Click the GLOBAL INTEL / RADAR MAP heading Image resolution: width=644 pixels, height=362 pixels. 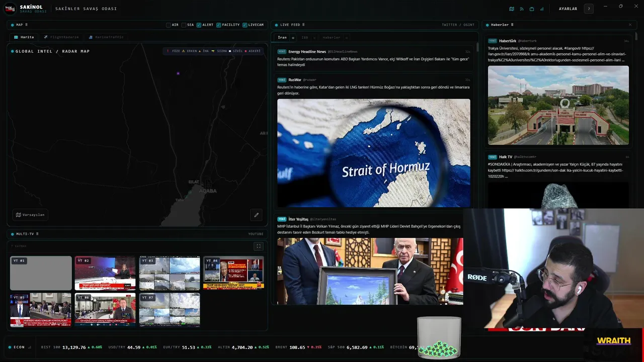pos(52,51)
